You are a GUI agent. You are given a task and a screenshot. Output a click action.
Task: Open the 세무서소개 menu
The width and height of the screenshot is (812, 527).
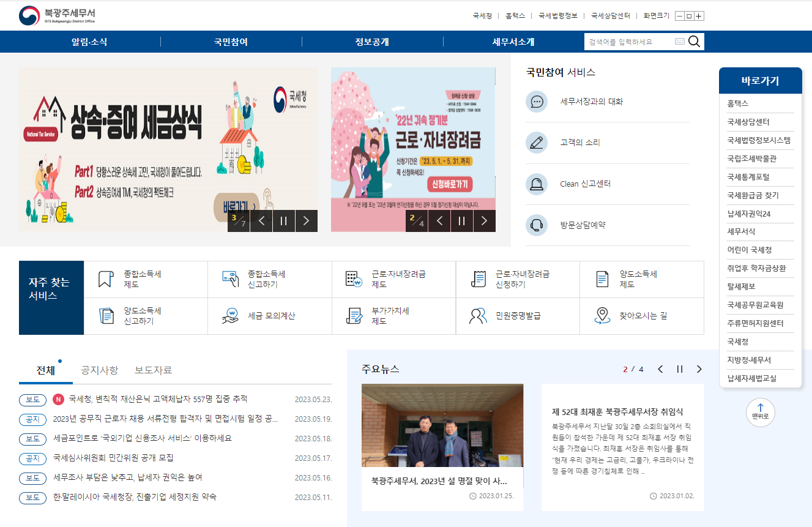(513, 42)
